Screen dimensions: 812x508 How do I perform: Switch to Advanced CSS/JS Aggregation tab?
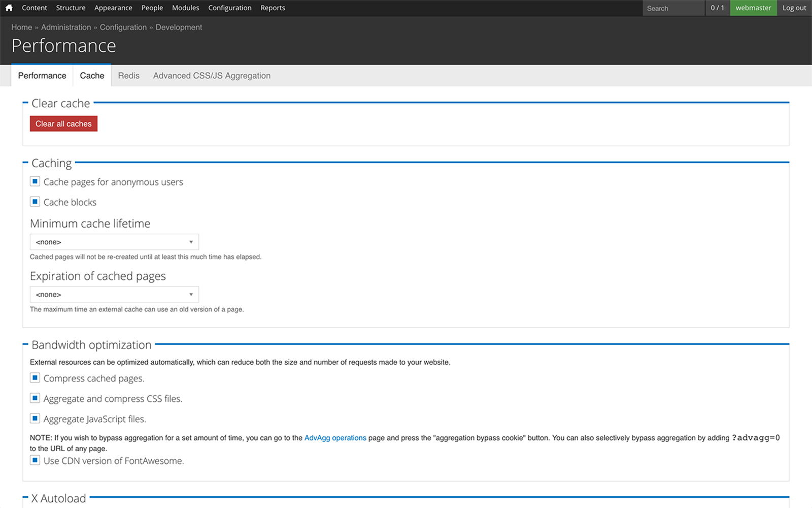point(212,76)
